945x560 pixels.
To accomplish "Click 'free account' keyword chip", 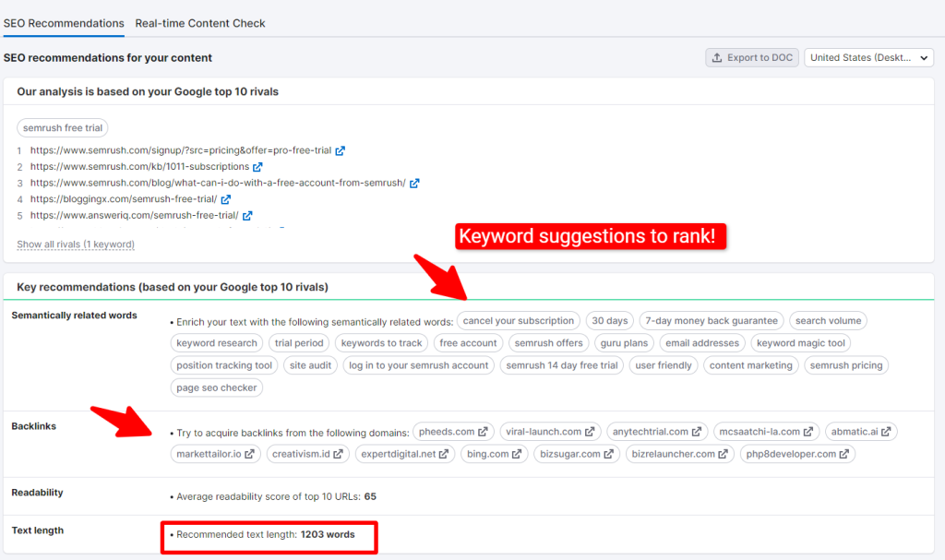I will [468, 343].
